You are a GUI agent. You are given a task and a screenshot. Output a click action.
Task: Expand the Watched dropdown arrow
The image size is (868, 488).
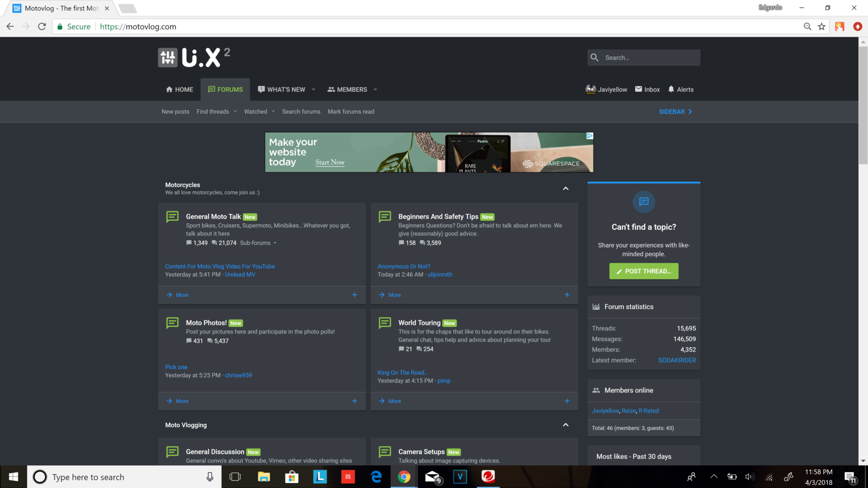[x=273, y=112]
